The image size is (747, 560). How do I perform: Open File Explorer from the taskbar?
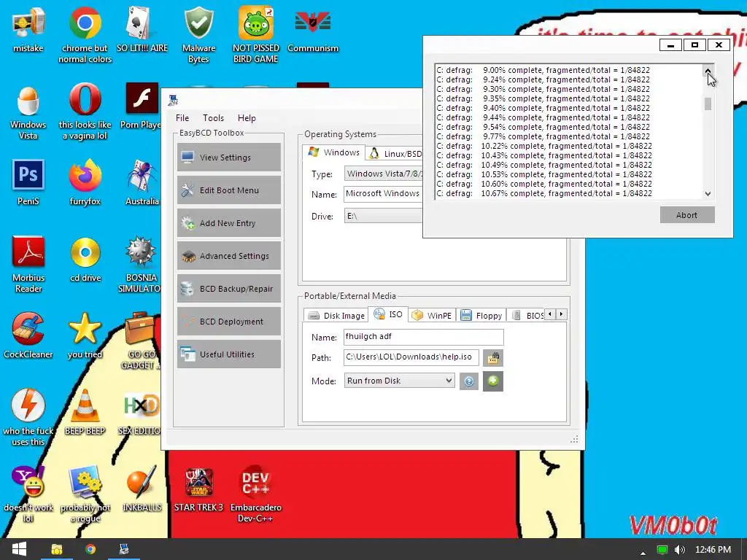[x=57, y=549]
